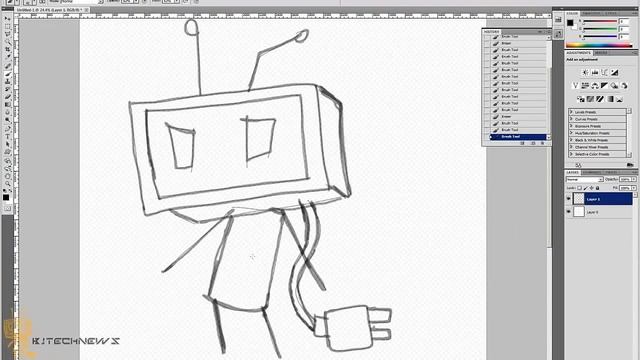This screenshot has width=640, height=360.
Task: Toggle lock image pixels brush icon
Action: (x=586, y=188)
